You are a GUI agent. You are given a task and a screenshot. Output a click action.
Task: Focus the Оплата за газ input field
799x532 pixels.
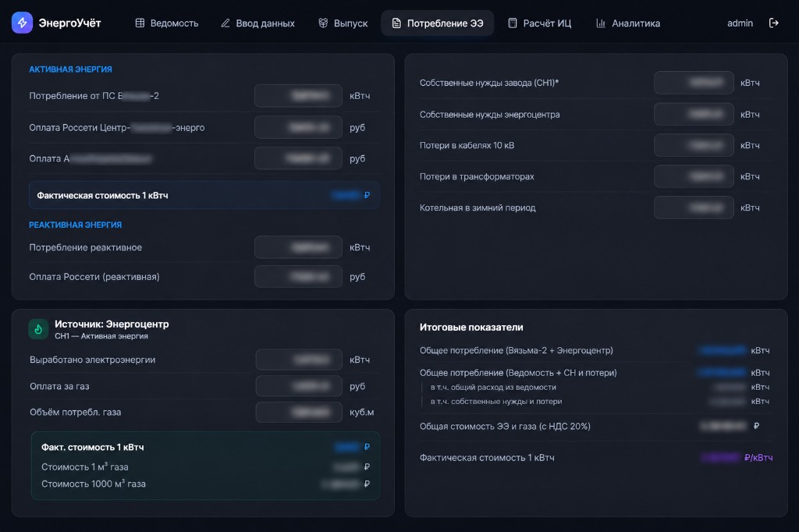[299, 386]
